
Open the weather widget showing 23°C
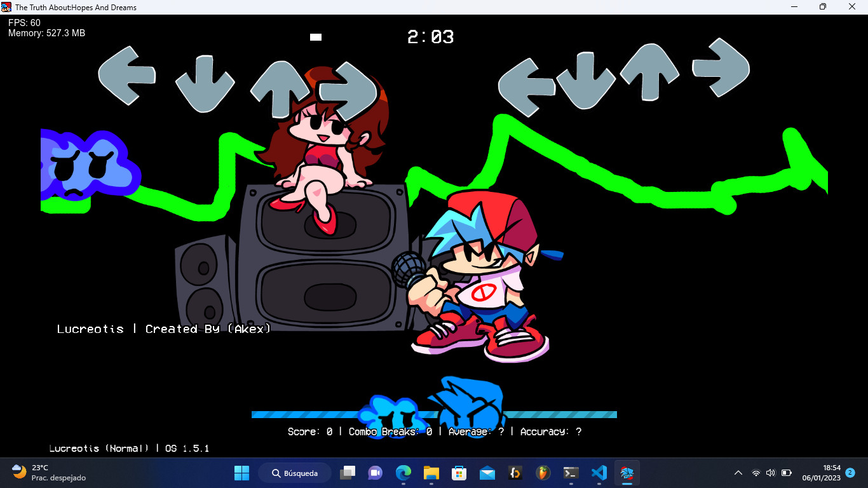[49, 473]
